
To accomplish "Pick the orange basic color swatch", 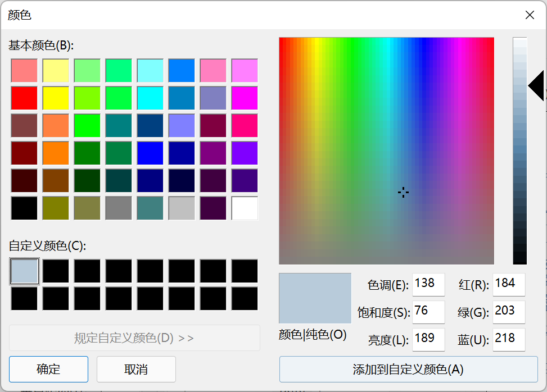I will 56,153.
